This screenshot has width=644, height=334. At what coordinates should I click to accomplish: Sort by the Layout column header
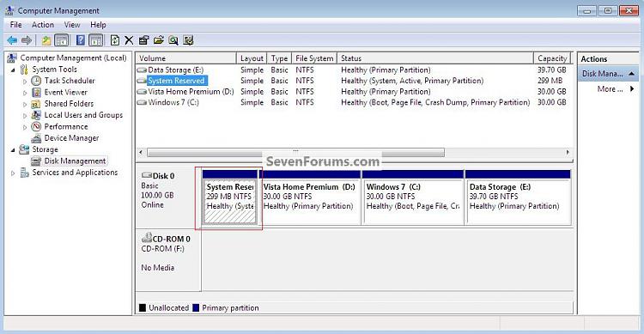click(x=252, y=58)
